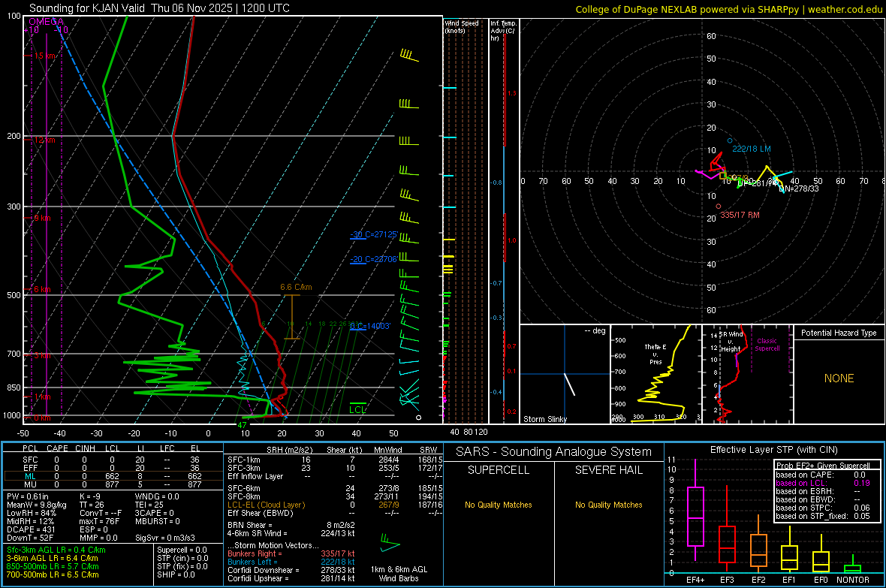Click No Quality Matches under SUPERCELL
This screenshot has width=886, height=588.
[x=499, y=505]
